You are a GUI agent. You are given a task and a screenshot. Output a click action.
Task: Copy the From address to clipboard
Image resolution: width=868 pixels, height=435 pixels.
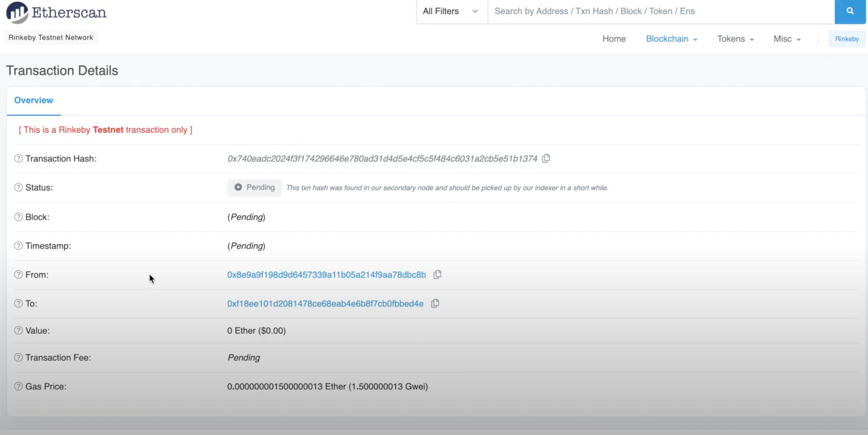click(437, 275)
